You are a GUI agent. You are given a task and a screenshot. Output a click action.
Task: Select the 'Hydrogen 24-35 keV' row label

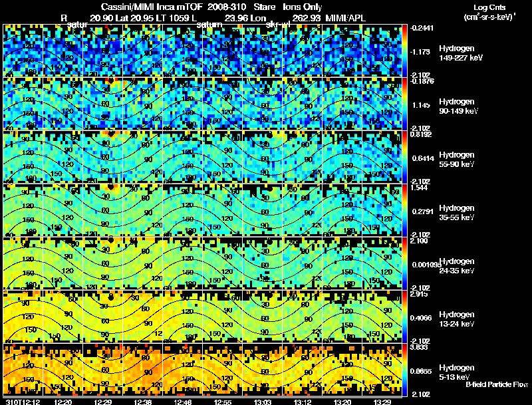click(457, 266)
